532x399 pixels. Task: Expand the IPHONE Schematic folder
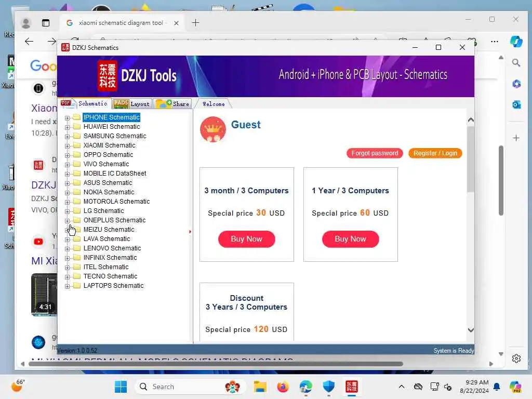pos(67,118)
